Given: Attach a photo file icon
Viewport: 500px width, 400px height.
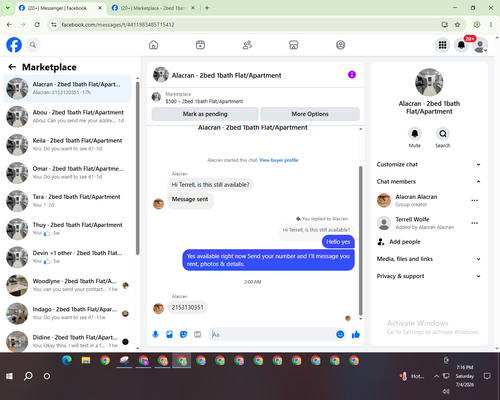Looking at the screenshot, I should click(x=169, y=334).
